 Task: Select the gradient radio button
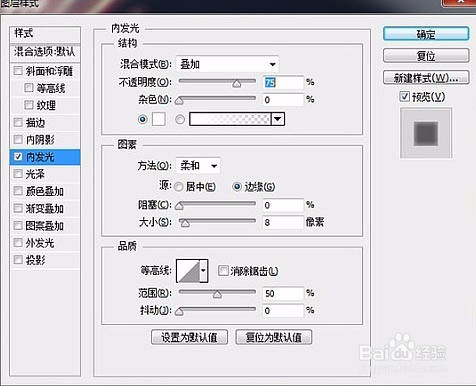click(x=180, y=119)
